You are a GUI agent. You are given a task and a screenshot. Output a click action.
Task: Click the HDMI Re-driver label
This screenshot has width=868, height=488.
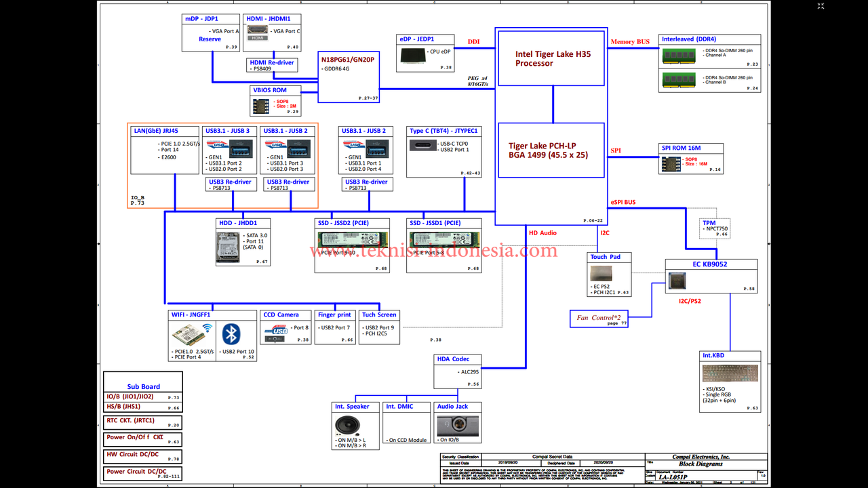click(272, 62)
